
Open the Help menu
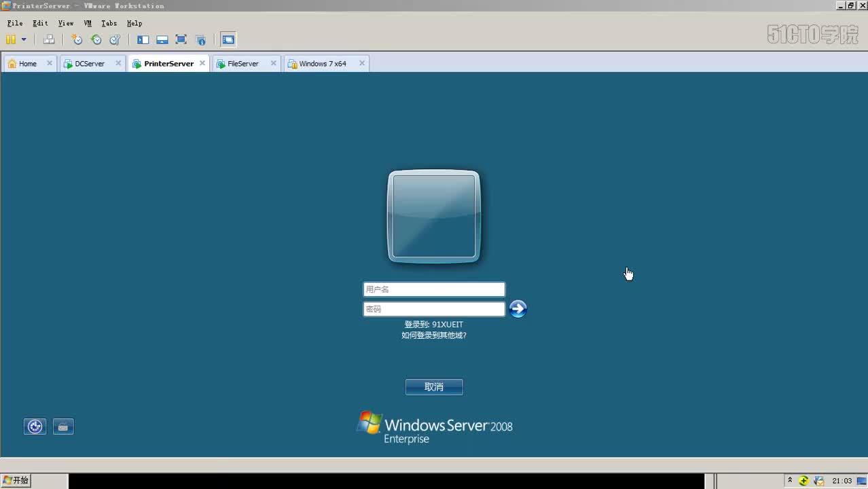(134, 23)
